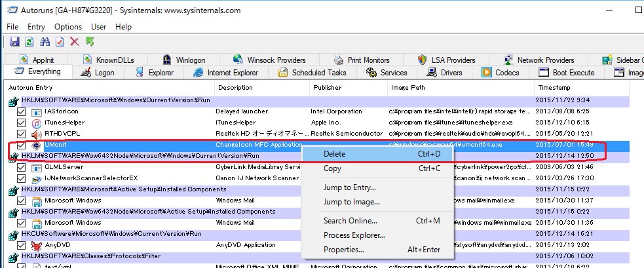Uncheck the CLMLServer entry checkbox
The height and width of the screenshot is (268, 644).
click(x=22, y=168)
